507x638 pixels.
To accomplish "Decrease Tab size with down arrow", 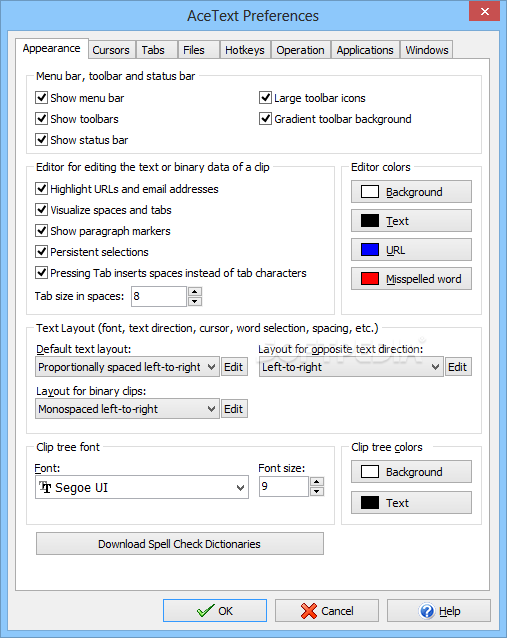I will (195, 302).
